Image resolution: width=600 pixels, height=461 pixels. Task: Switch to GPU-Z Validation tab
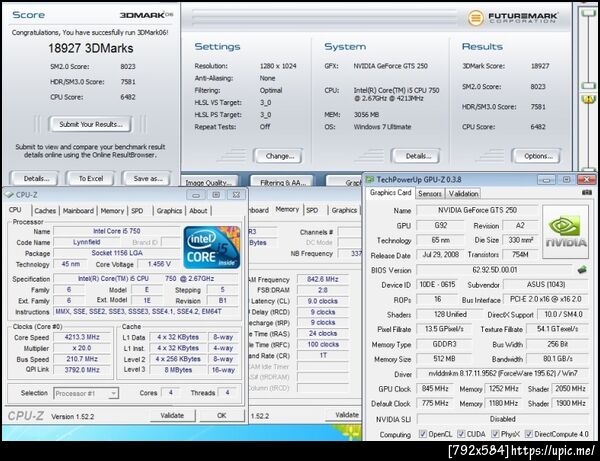[463, 194]
